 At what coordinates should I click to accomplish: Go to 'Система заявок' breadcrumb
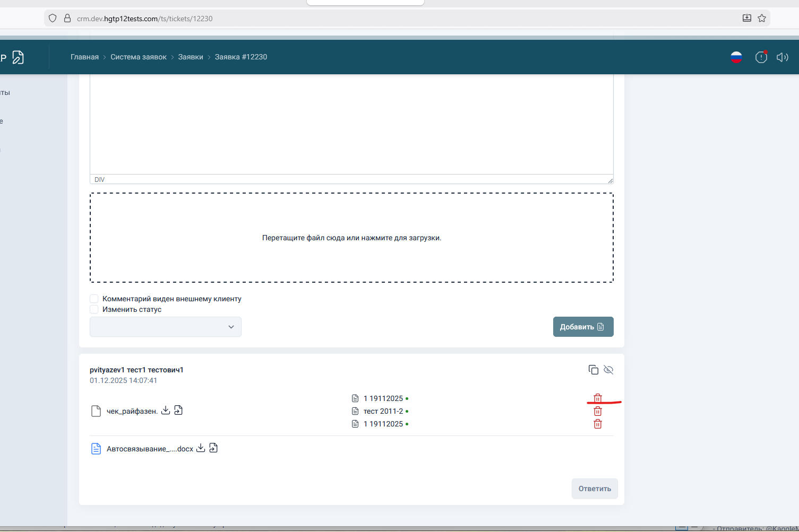pos(138,57)
